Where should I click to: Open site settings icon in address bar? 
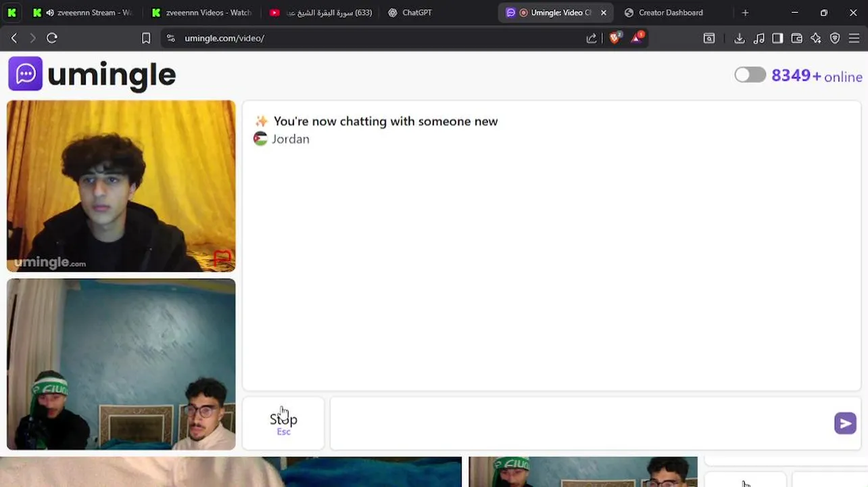pyautogui.click(x=170, y=39)
